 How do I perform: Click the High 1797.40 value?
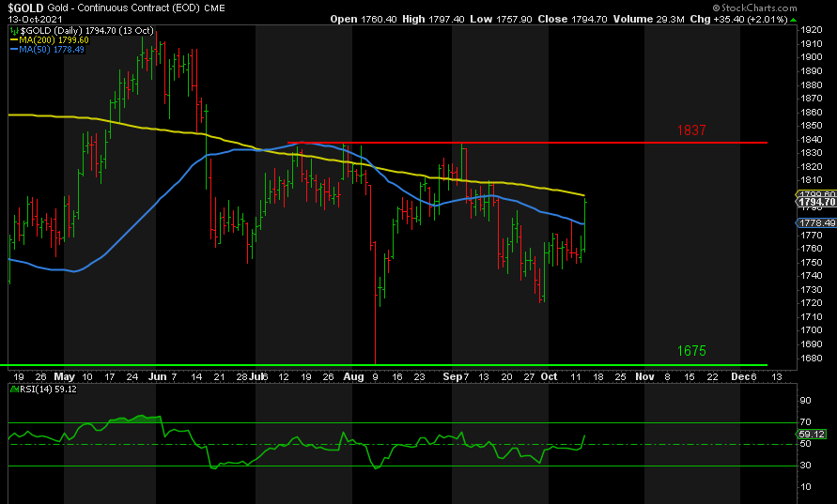(433, 19)
